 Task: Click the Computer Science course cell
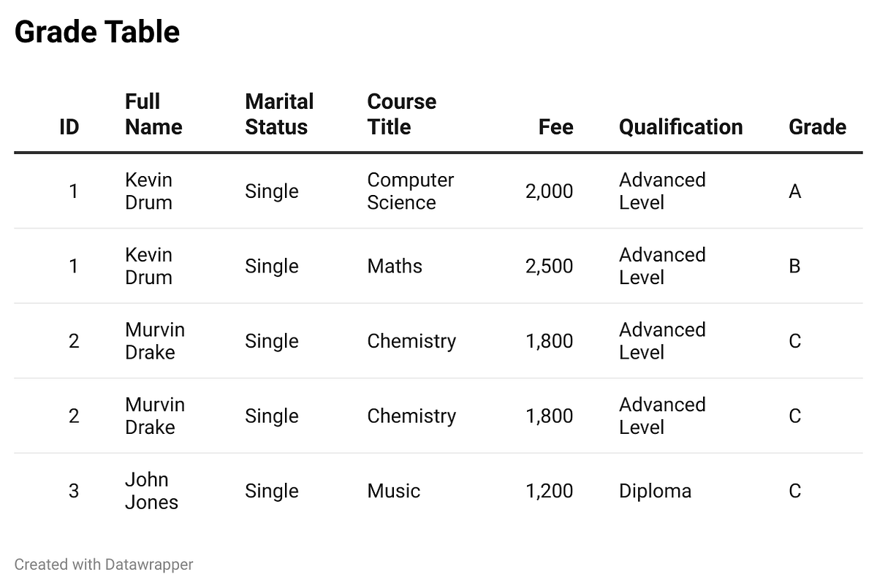[410, 191]
